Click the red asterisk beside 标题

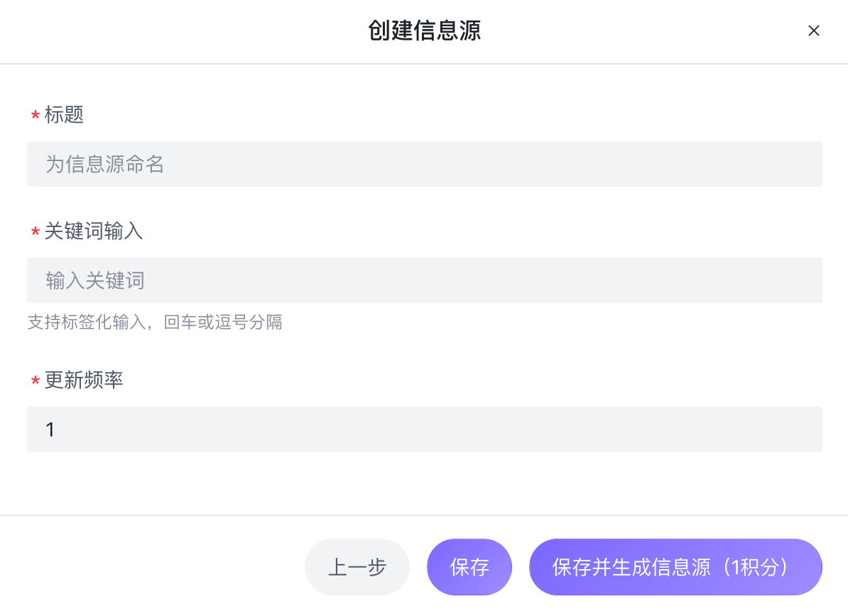[35, 116]
